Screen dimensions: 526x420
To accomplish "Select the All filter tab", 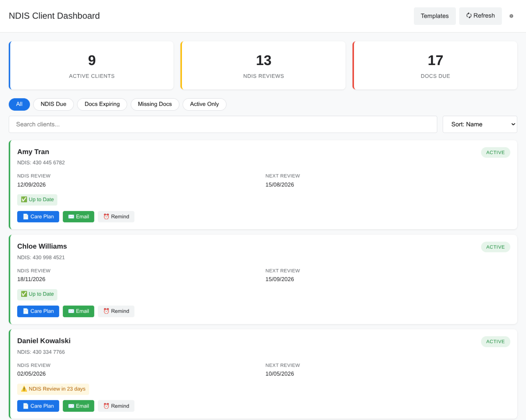I will point(19,104).
